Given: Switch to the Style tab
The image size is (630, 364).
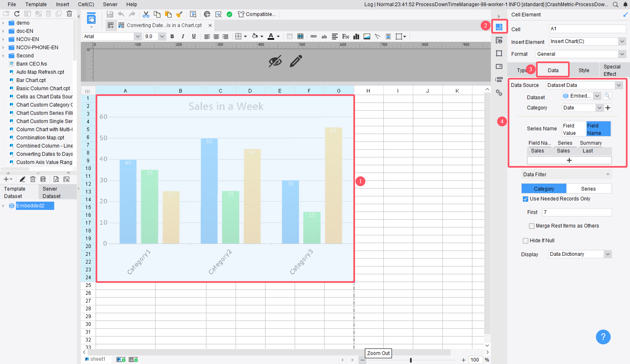Looking at the screenshot, I should click(x=584, y=71).
